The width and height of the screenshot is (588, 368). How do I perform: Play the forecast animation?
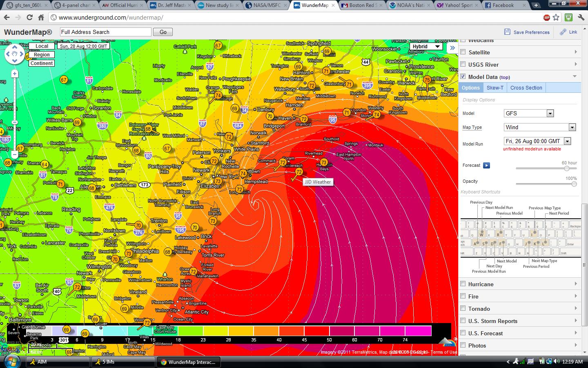(486, 166)
